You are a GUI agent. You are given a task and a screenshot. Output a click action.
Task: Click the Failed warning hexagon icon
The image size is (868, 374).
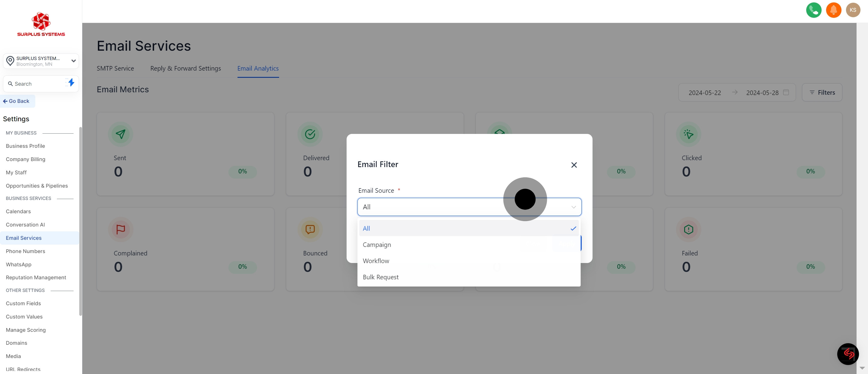point(688,229)
